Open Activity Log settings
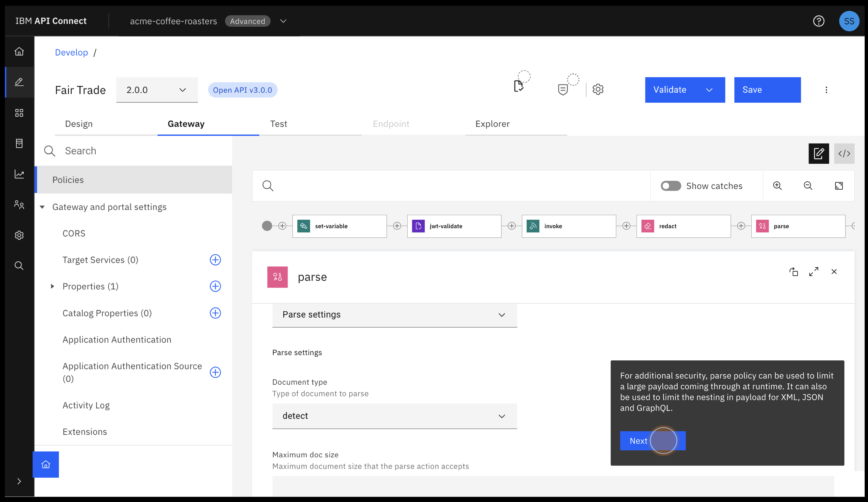Screen dimensions: 868x502 coord(86,405)
